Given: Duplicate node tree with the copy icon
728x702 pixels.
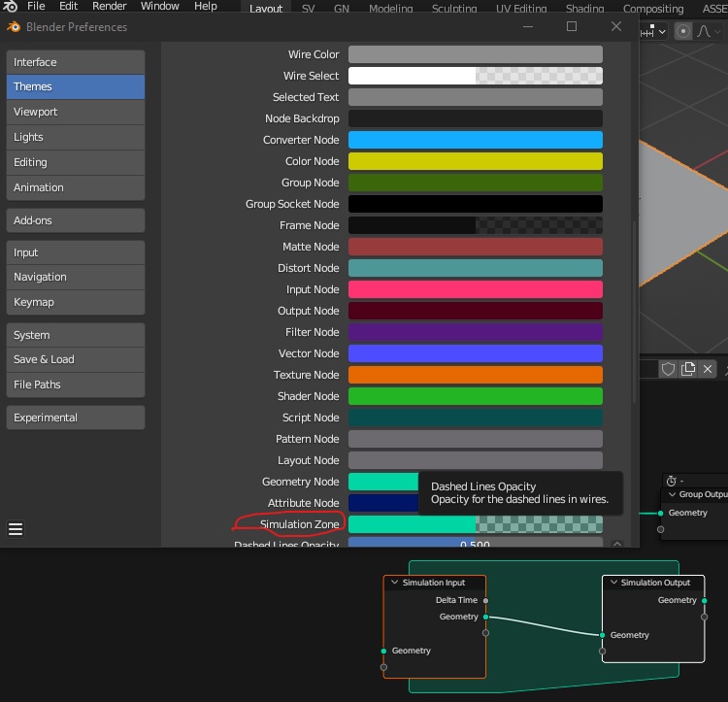Looking at the screenshot, I should coord(687,369).
